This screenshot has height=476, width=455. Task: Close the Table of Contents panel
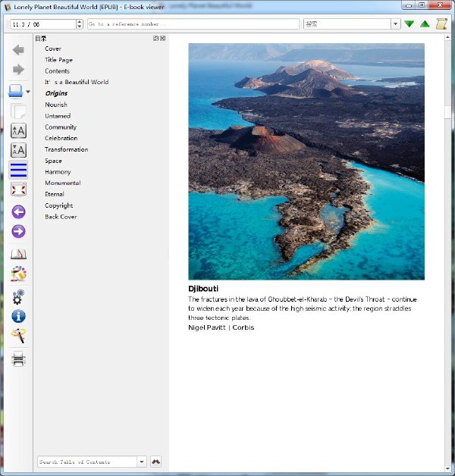click(x=163, y=38)
